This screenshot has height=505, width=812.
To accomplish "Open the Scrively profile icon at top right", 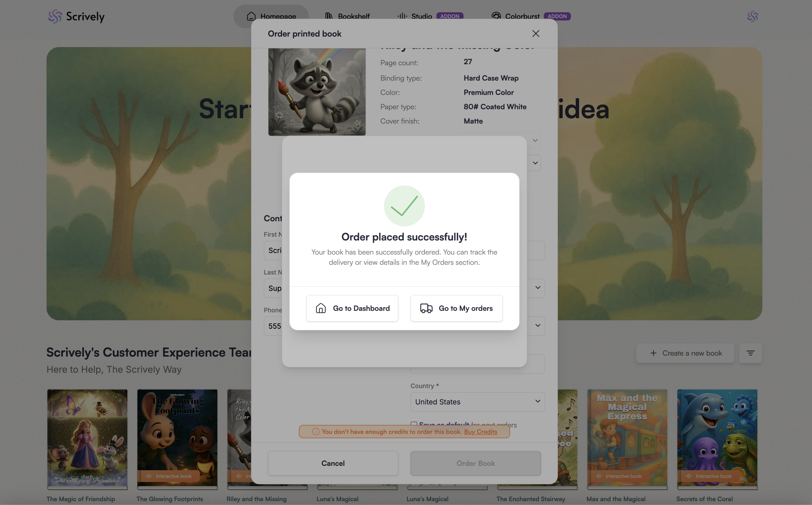I will (x=752, y=16).
